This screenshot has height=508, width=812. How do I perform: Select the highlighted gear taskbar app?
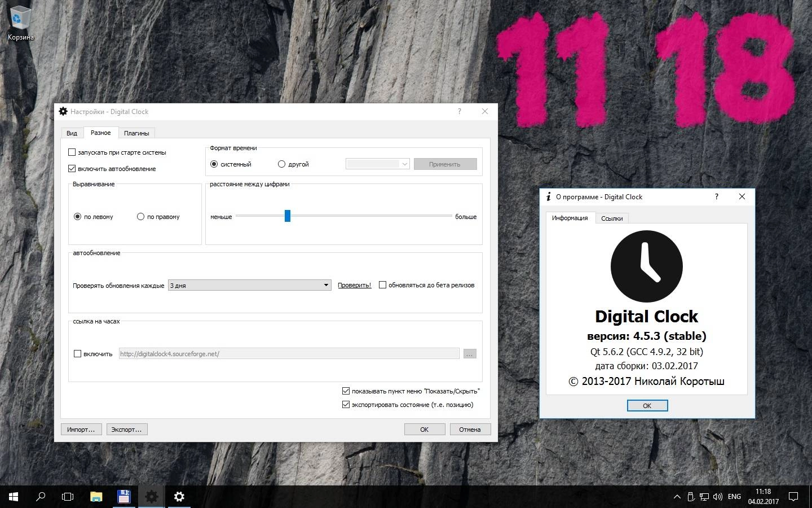coord(151,497)
